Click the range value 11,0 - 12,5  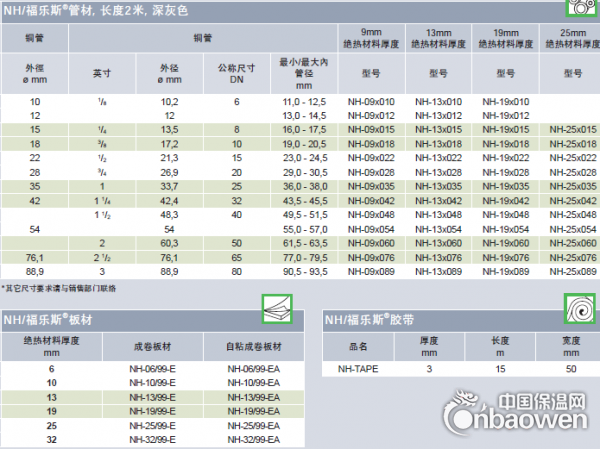pyautogui.click(x=304, y=102)
